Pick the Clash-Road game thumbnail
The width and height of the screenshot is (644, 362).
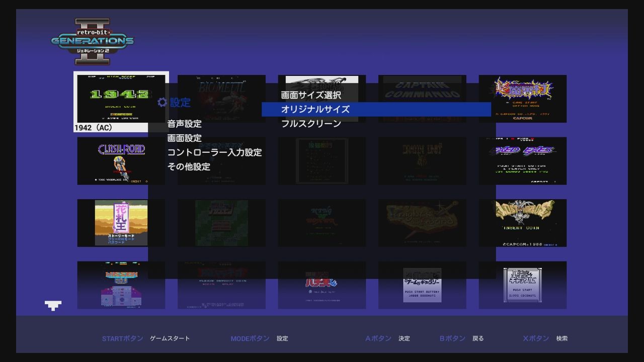121,161
